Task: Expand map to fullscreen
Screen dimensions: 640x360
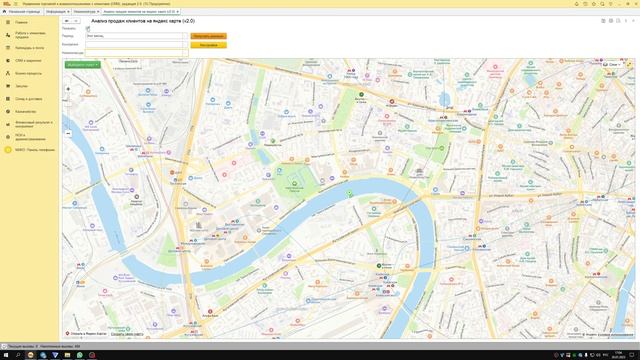Action: [629, 64]
